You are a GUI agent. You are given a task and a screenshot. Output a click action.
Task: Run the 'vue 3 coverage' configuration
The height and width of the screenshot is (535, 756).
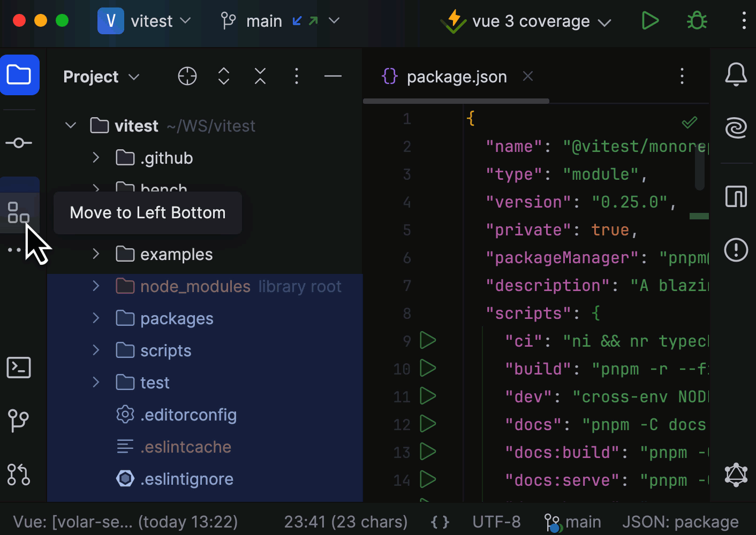coord(650,21)
